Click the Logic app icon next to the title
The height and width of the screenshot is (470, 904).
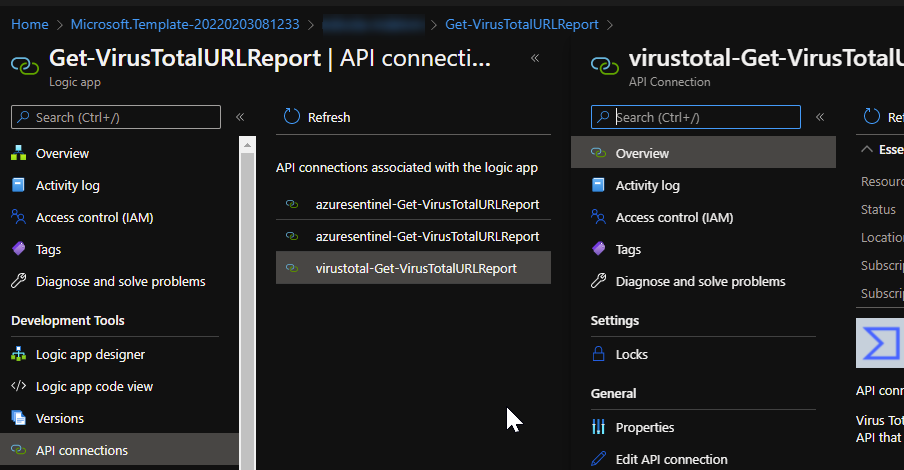point(25,66)
